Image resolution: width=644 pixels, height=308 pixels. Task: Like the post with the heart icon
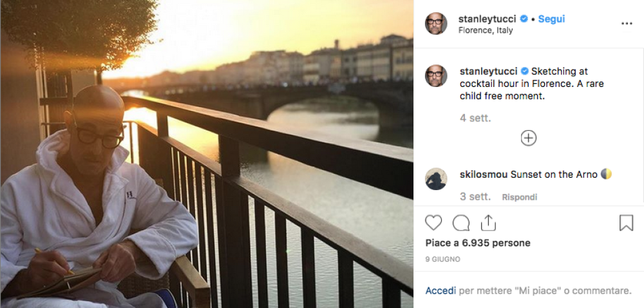[x=433, y=223]
